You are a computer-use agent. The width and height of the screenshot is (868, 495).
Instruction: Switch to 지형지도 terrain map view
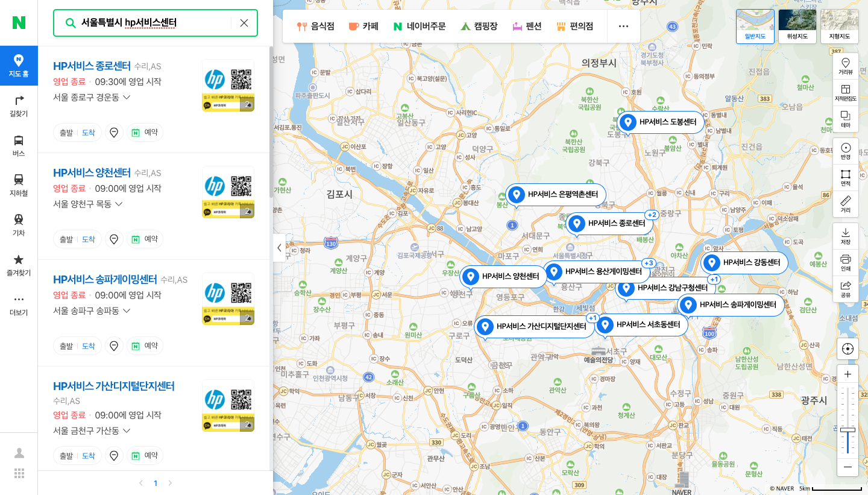coord(840,27)
